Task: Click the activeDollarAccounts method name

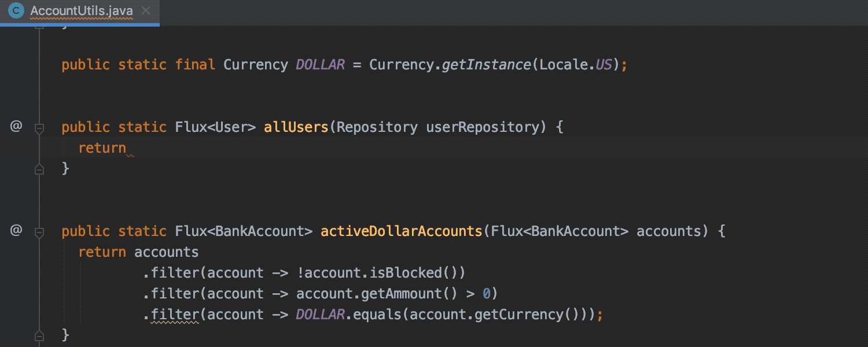Action: 402,231
